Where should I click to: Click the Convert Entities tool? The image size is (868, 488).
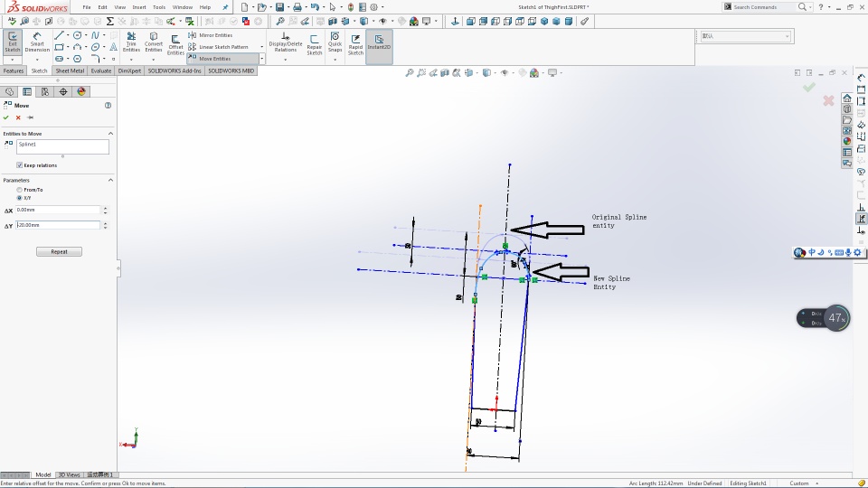(154, 42)
